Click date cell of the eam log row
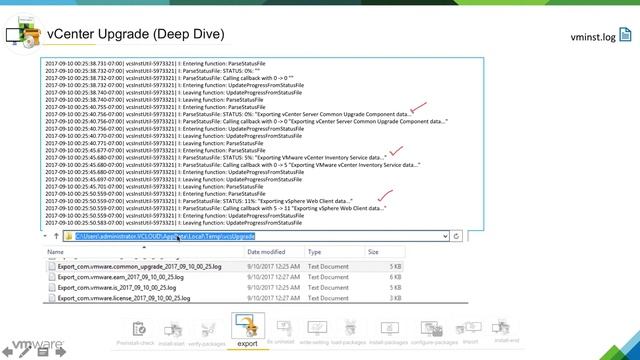The height and width of the screenshot is (360, 640). pyautogui.click(x=273, y=277)
